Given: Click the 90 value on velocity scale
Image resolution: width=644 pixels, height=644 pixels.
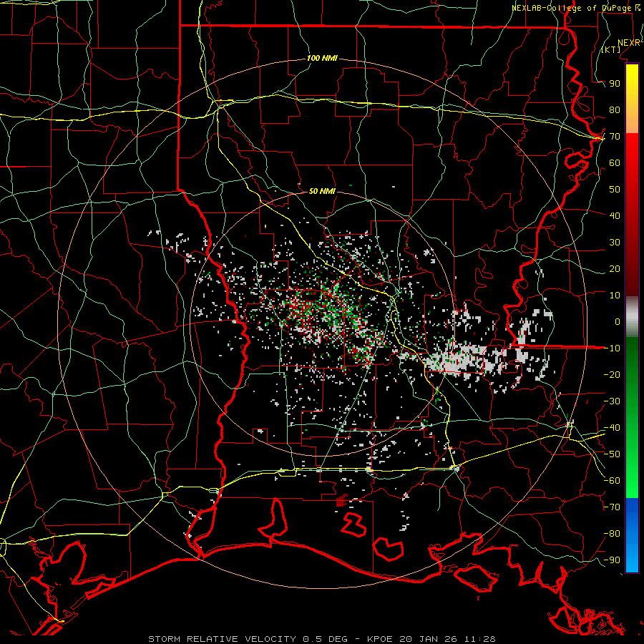Looking at the screenshot, I should pos(615,84).
